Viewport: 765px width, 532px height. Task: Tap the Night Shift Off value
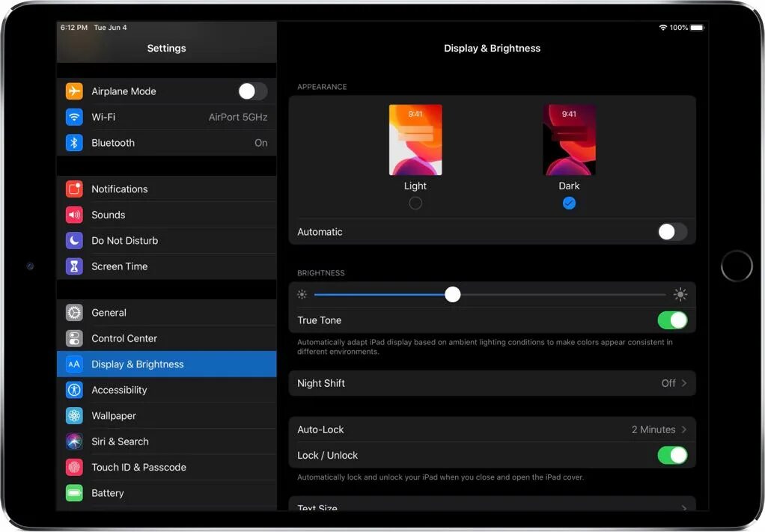[668, 383]
